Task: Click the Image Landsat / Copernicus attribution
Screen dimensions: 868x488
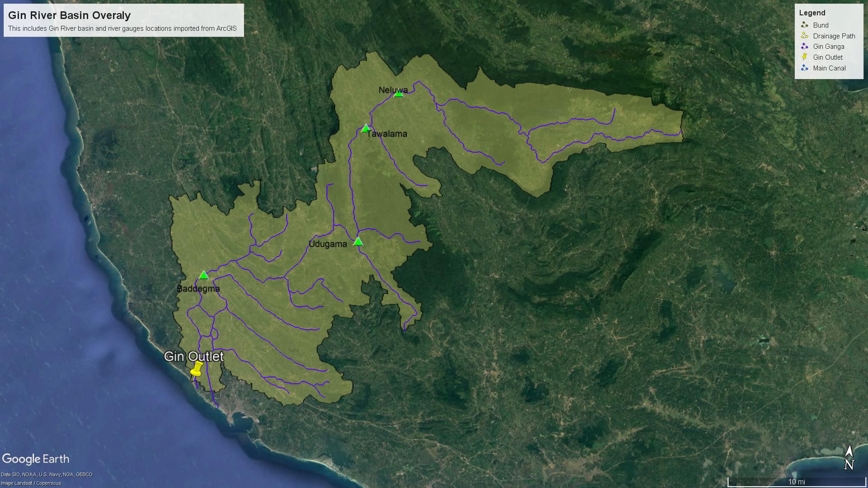Action: [31, 483]
